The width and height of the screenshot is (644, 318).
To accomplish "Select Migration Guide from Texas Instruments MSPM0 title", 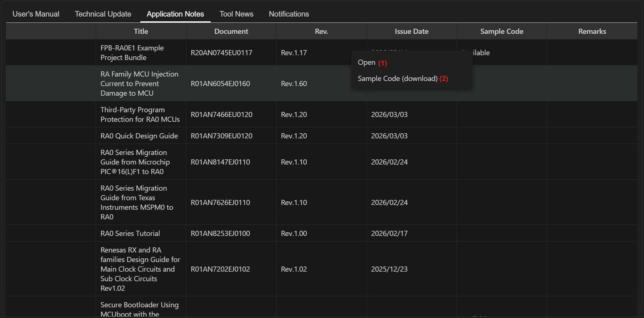I will point(137,202).
